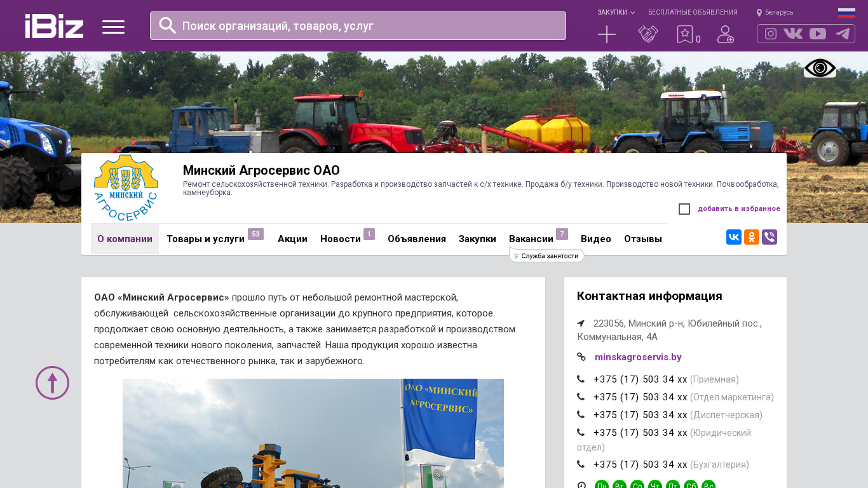
Task: Toggle the accessibility eye view
Action: tap(820, 68)
